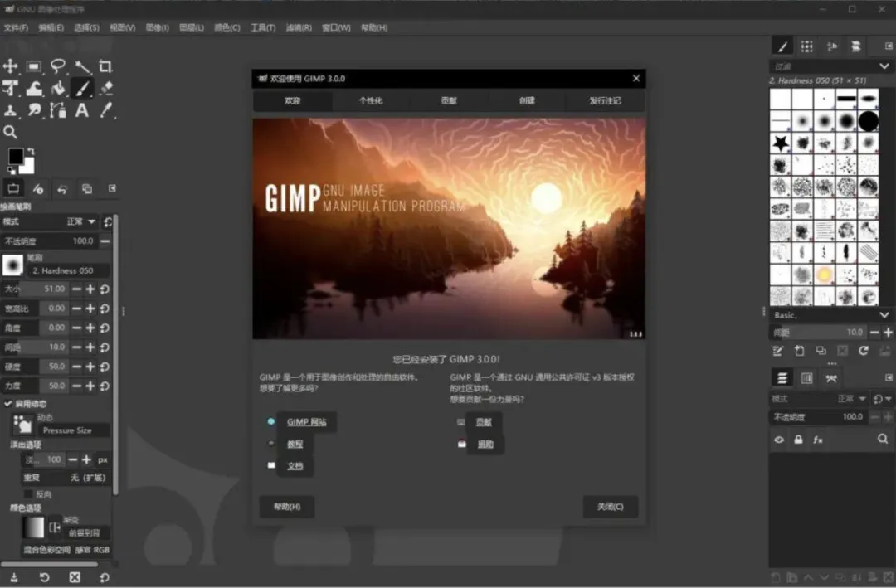Click the brush opacity slider showing 100.0
896x588 pixels.
[50, 241]
